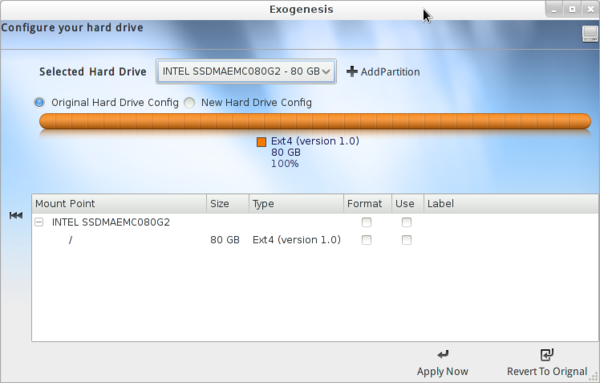The width and height of the screenshot is (600, 383).
Task: Click the orange Ext4 partition bar
Action: coord(315,121)
